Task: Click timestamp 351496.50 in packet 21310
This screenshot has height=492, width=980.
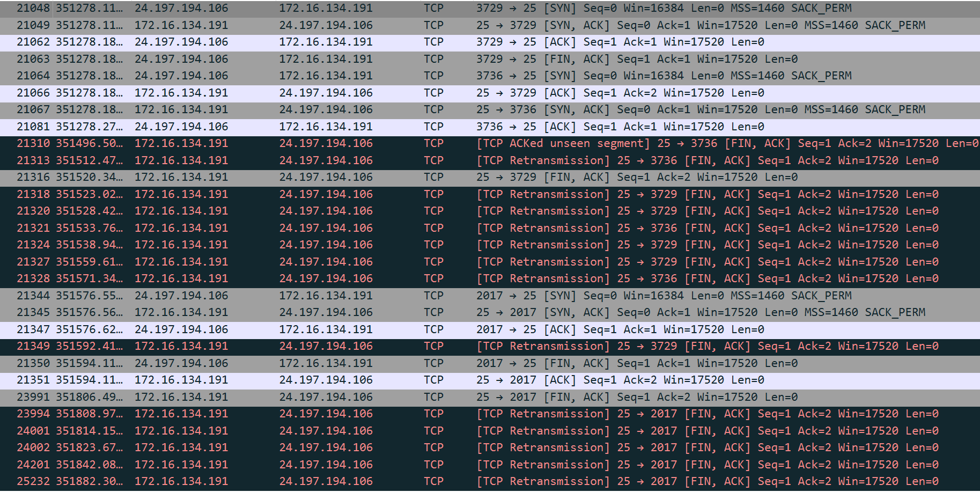Action: (90, 143)
